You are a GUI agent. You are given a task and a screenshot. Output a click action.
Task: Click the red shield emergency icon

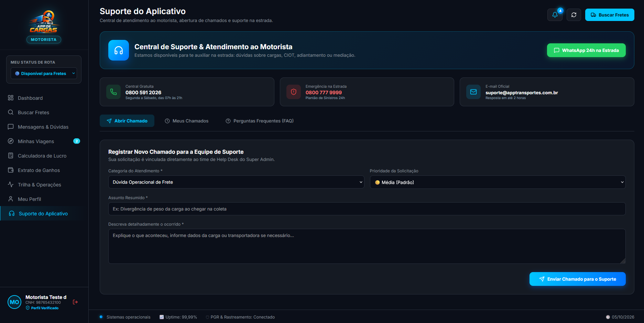pyautogui.click(x=294, y=92)
